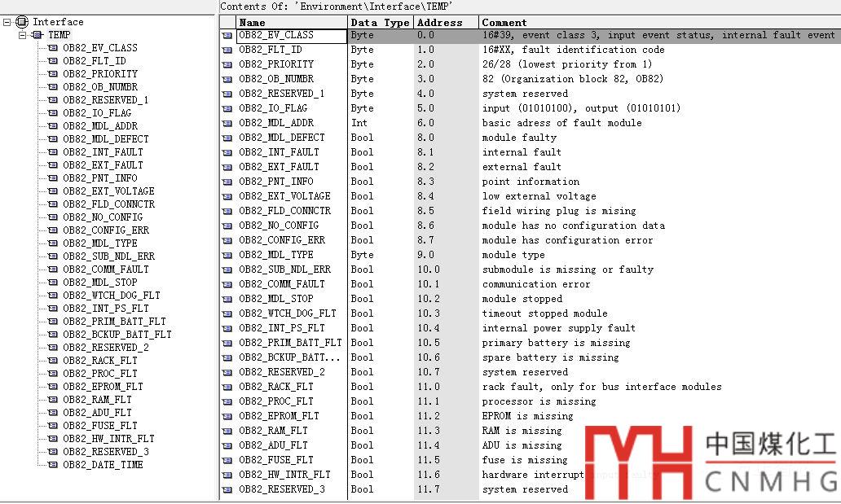Select OB82_BCKUP_BATT_FLT in the tree
Image resolution: width=841 pixels, height=504 pixels.
coord(117,335)
